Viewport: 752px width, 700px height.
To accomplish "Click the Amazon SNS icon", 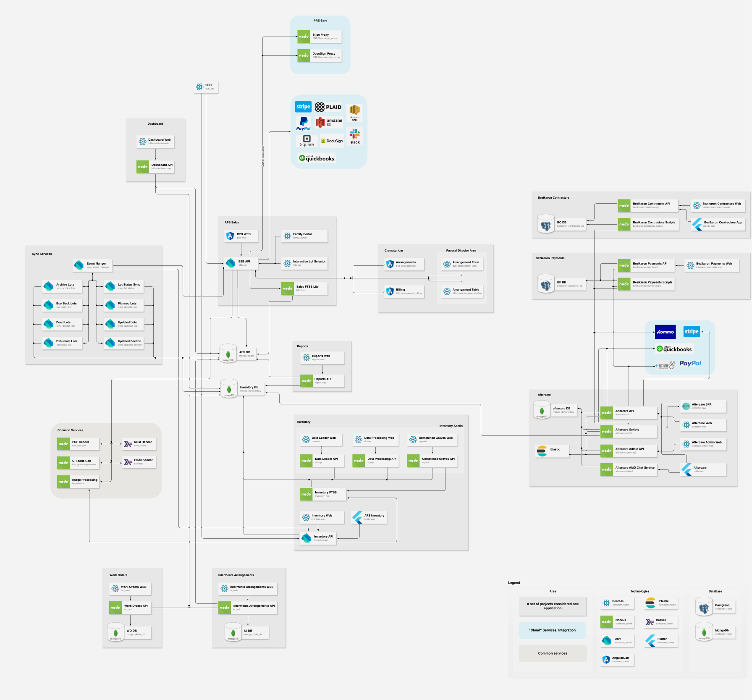I will [354, 112].
